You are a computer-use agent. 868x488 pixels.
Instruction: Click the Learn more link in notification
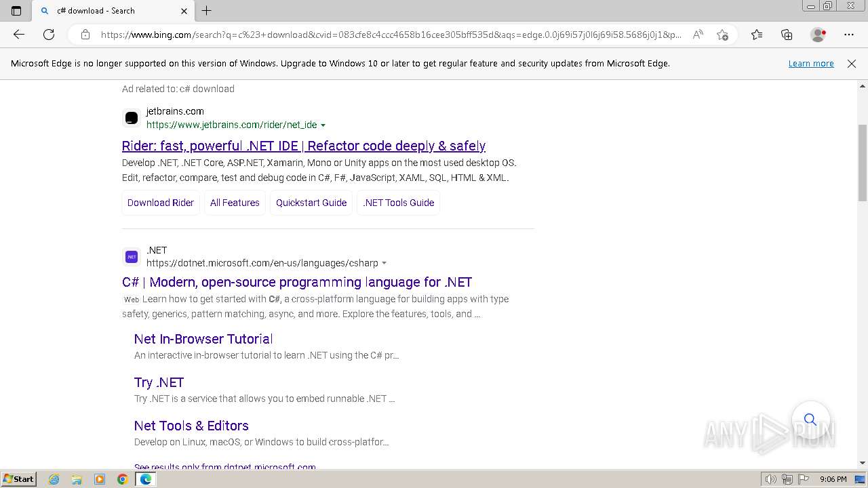tap(811, 64)
